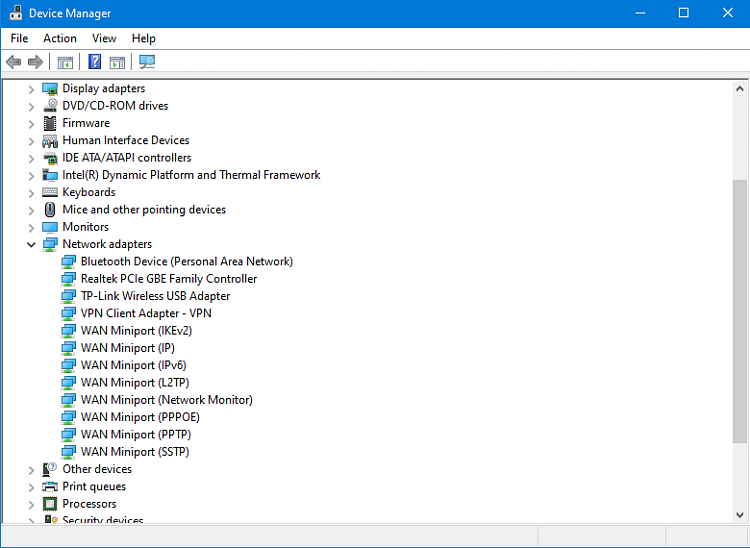This screenshot has width=750, height=548.
Task: Minimize the Device Manager window
Action: click(x=640, y=13)
